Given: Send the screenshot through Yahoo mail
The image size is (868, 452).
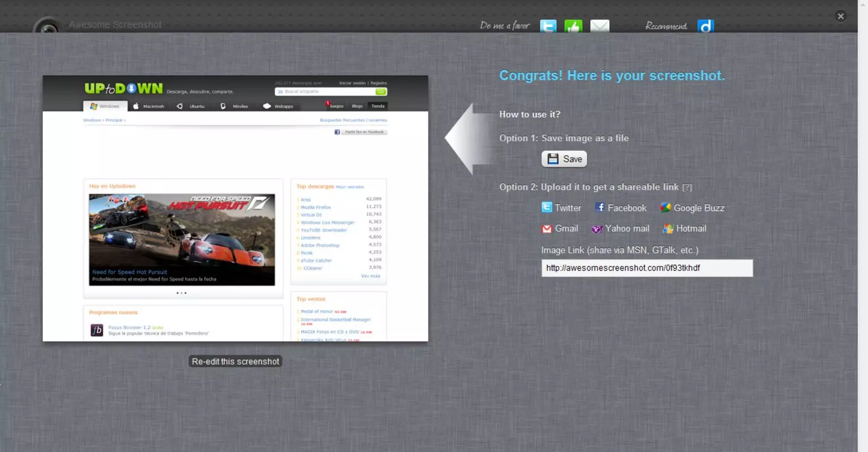Looking at the screenshot, I should tap(620, 228).
